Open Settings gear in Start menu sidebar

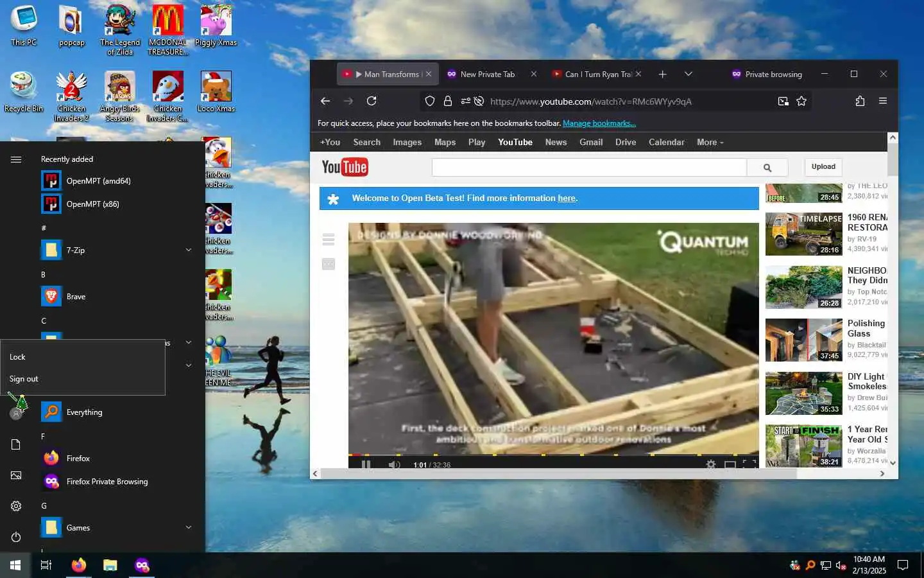[x=16, y=506]
